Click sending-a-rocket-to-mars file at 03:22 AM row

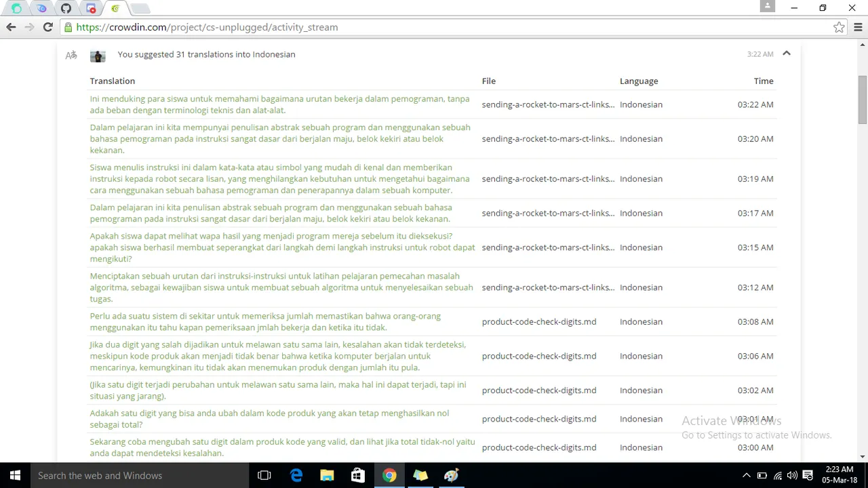pos(548,104)
